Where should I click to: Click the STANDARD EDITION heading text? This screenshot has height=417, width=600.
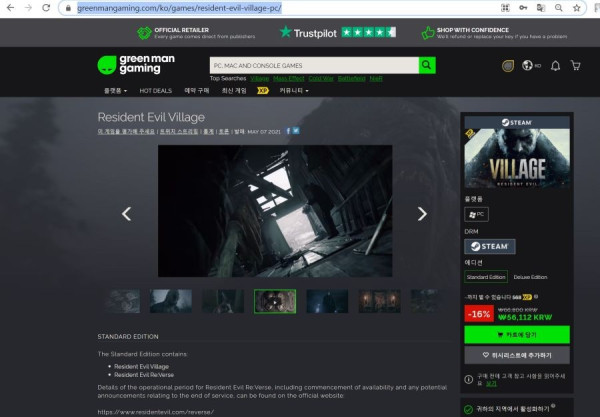click(x=128, y=337)
